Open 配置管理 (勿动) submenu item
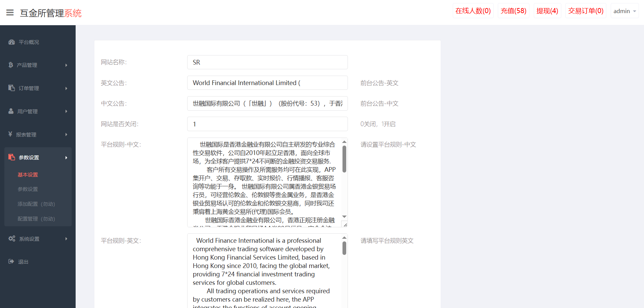The height and width of the screenshot is (308, 644). pos(36,219)
